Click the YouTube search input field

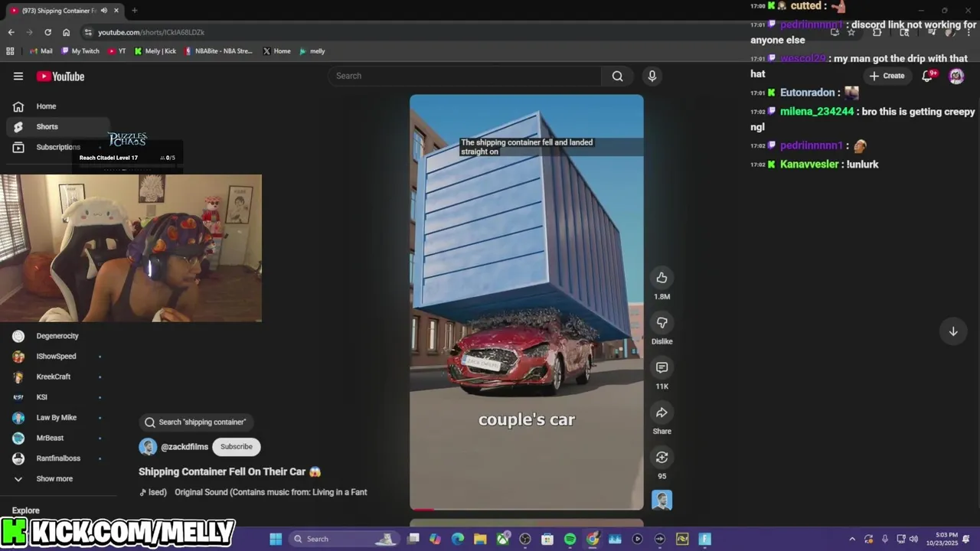464,76
